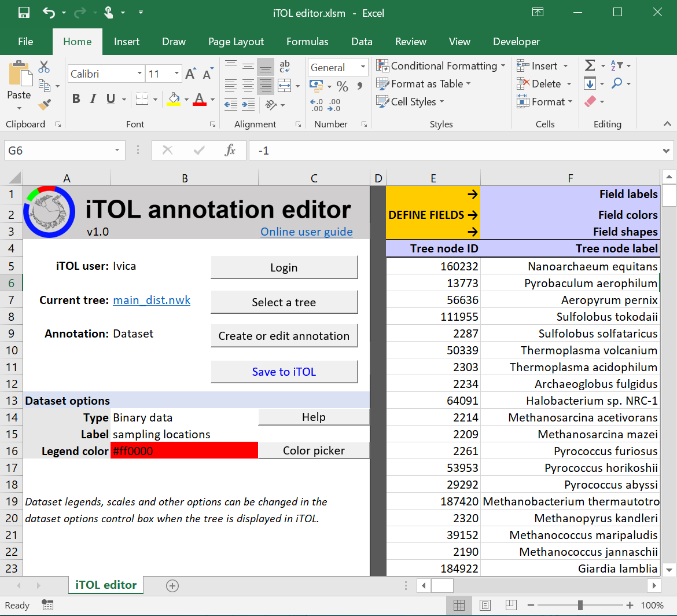Save the workbook from the quick access toolbar
Viewport: 677px width, 616px height.
pos(24,13)
